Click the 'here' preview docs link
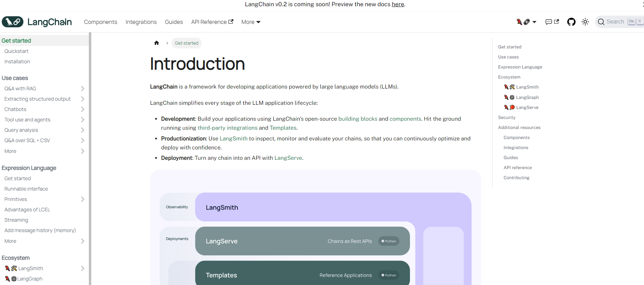The image size is (644, 285). [x=398, y=4]
